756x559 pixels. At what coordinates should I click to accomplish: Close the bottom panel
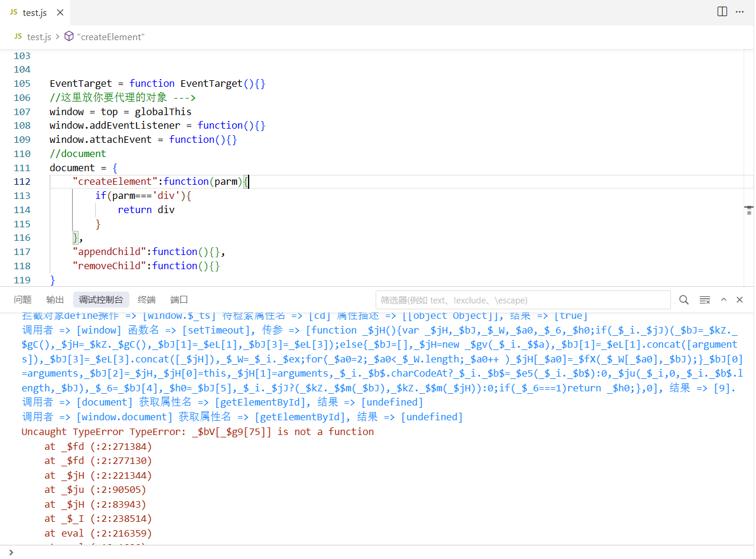739,300
